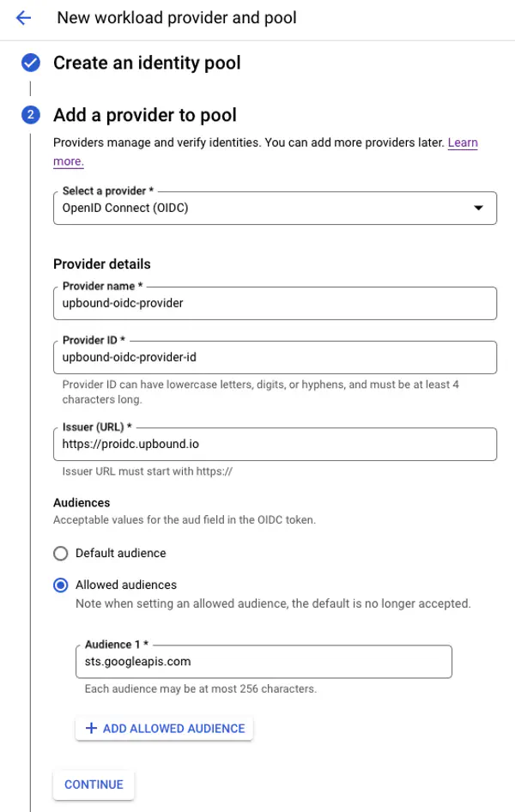Click the step 2 numbered circle
515x812 pixels.
30,115
